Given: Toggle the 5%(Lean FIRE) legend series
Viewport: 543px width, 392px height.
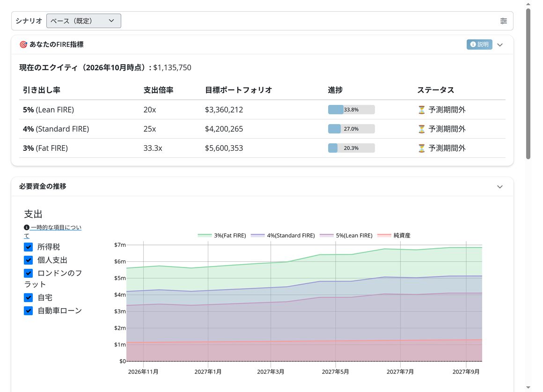Looking at the screenshot, I should tap(346, 235).
